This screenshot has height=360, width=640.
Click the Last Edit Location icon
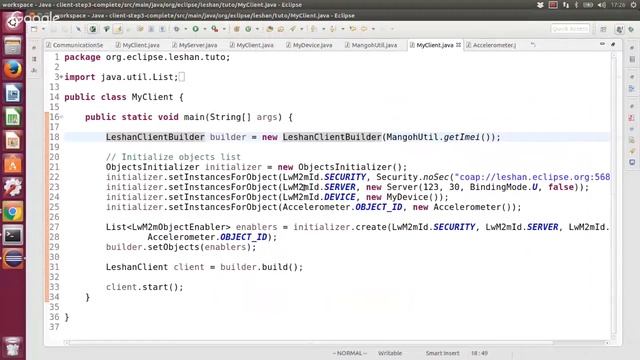353,29
